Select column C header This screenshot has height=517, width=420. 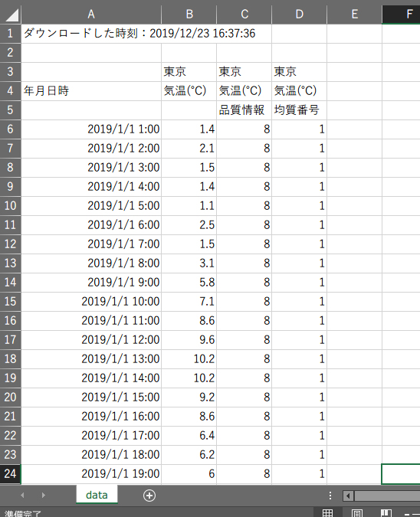(x=244, y=15)
